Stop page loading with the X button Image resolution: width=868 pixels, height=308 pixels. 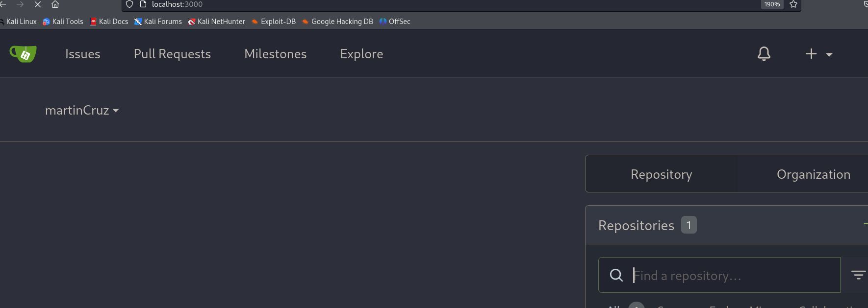click(x=37, y=4)
